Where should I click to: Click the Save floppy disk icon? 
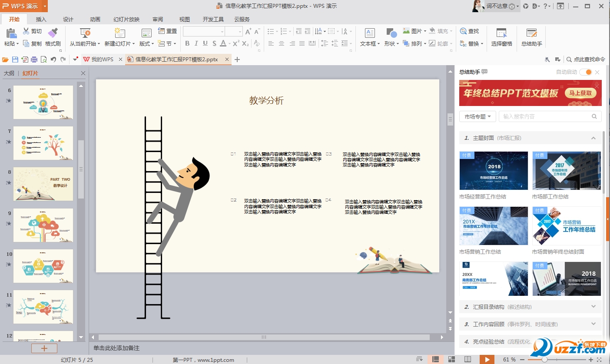pyautogui.click(x=15, y=60)
